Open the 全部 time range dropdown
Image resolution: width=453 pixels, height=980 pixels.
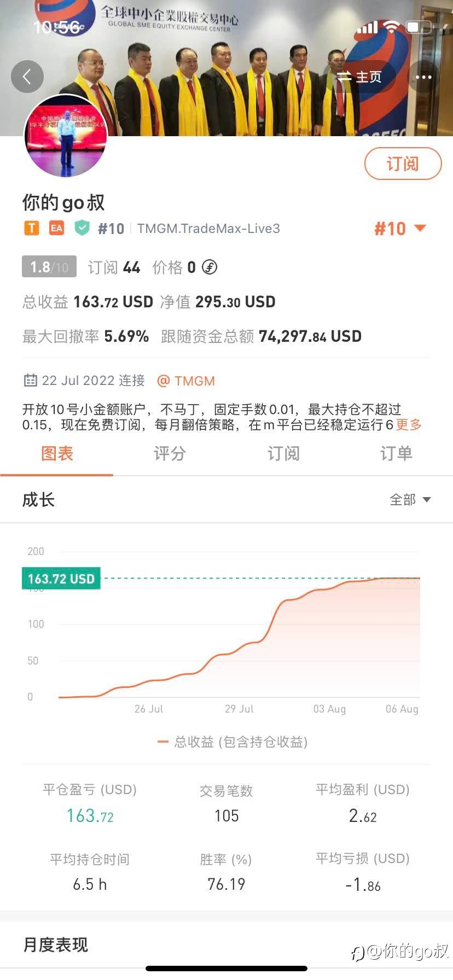[x=410, y=499]
